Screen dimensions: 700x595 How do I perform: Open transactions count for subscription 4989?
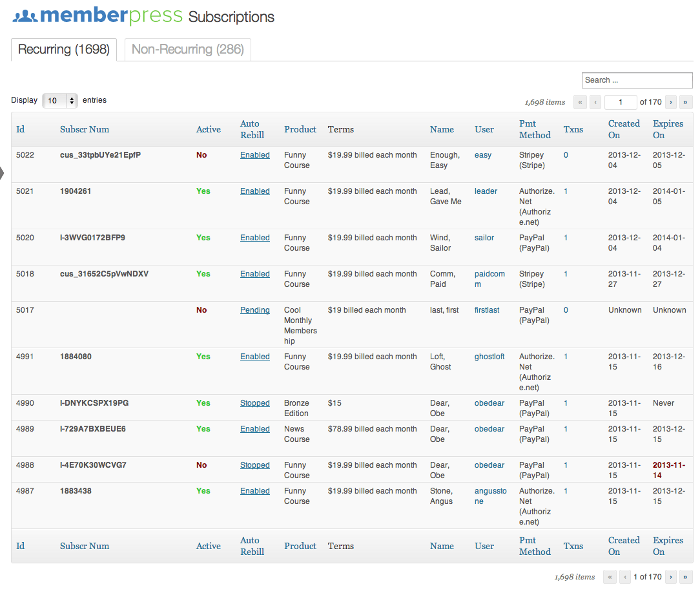pos(566,429)
